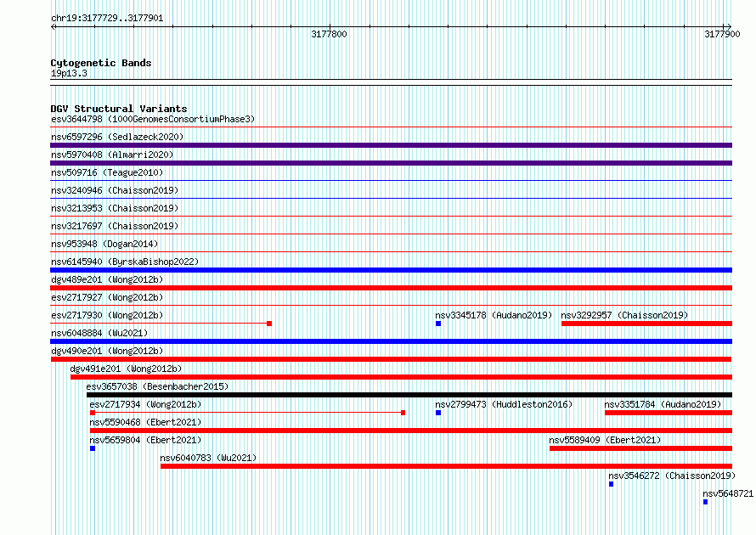
Task: Open the nsv3345178 (Audano2019) label
Action: coord(494,315)
